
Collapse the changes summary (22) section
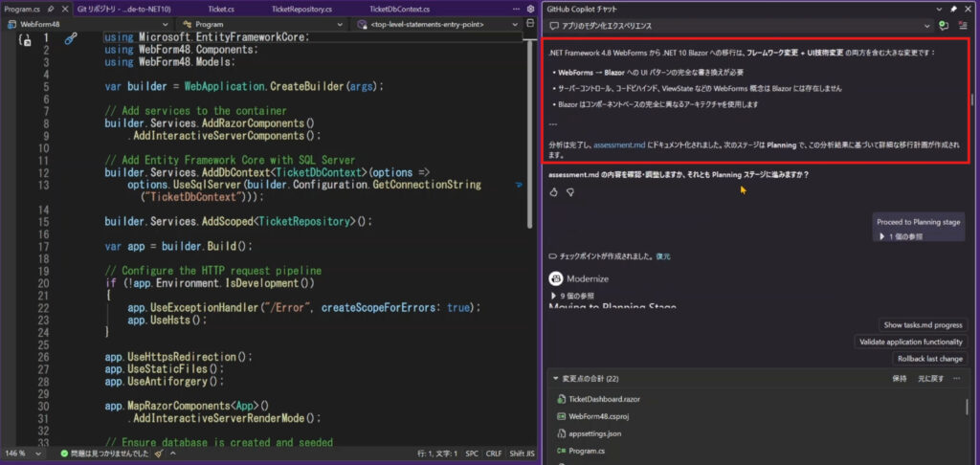click(x=554, y=378)
